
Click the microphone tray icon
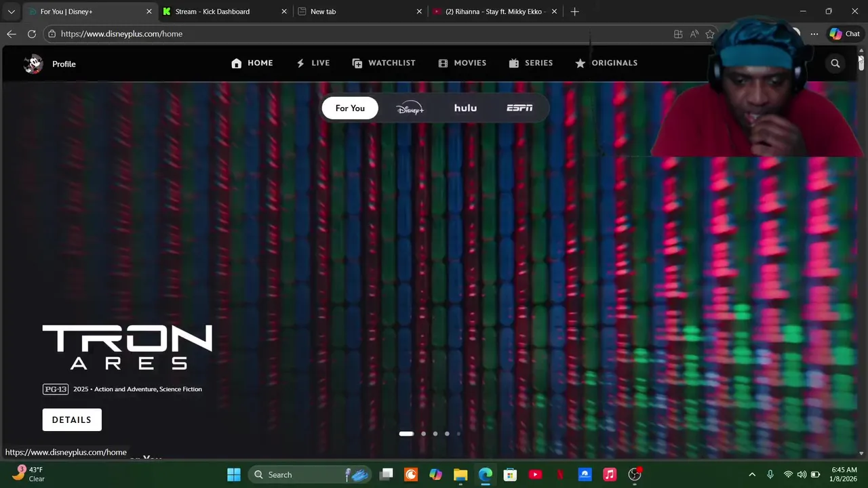tap(770, 474)
